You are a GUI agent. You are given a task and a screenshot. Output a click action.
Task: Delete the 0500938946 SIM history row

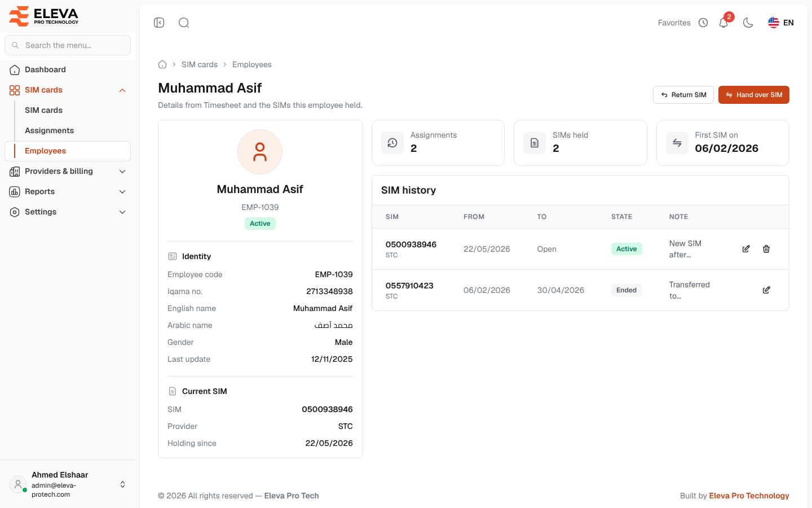pos(766,249)
